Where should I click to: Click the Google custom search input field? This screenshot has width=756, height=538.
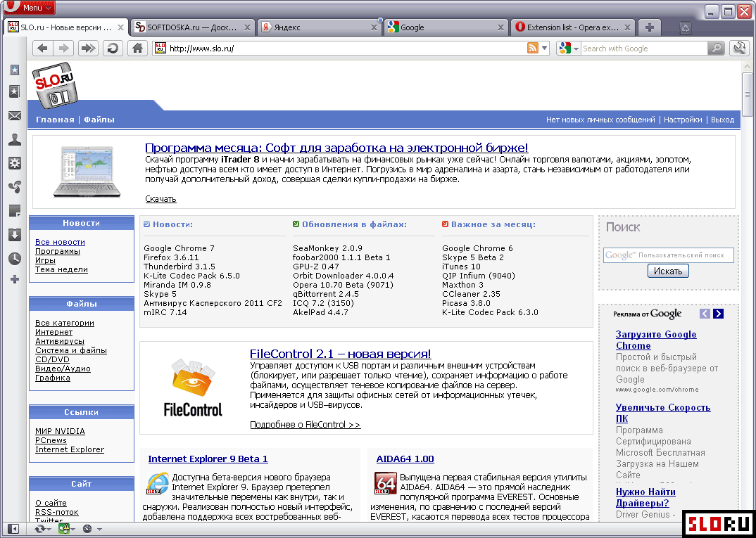coord(668,255)
